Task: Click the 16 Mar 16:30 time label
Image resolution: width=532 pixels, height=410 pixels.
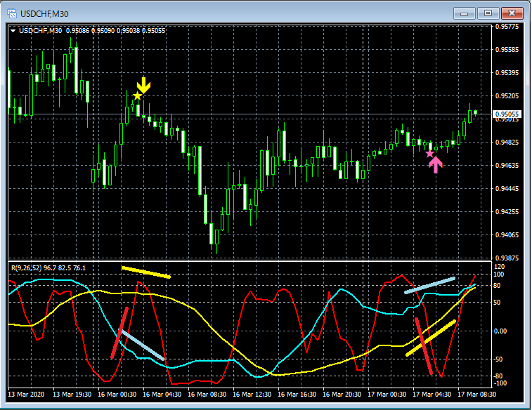Action: [297, 395]
